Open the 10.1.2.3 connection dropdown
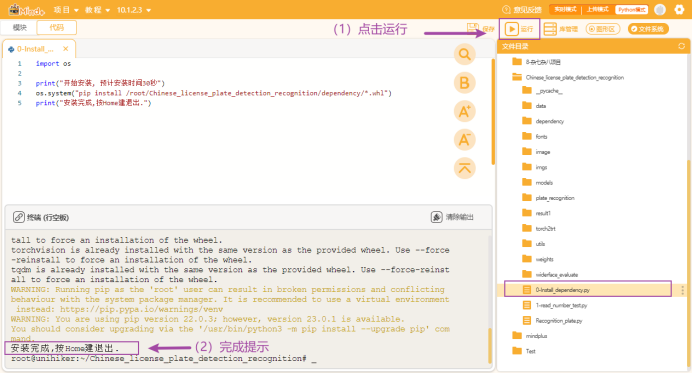The image size is (692, 373). click(134, 10)
